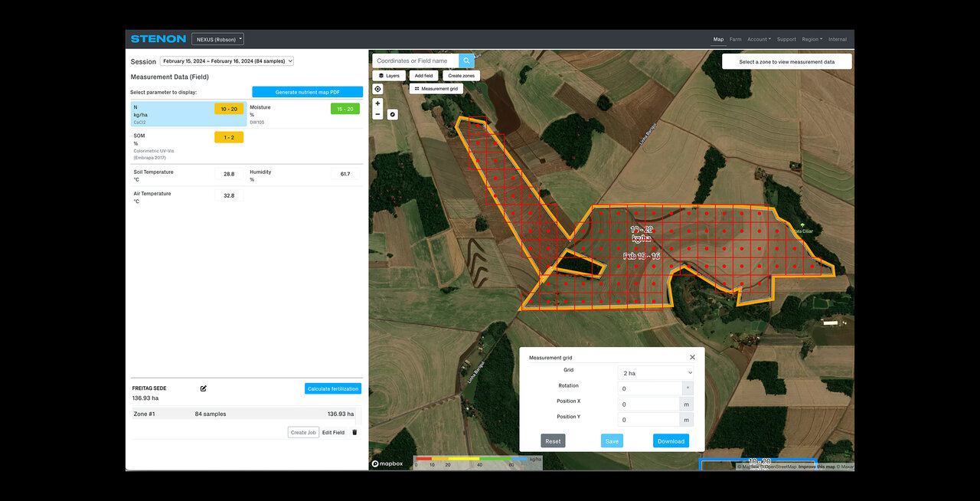This screenshot has width=980, height=501.
Task: Zoom in the map with plus icon
Action: 377,103
